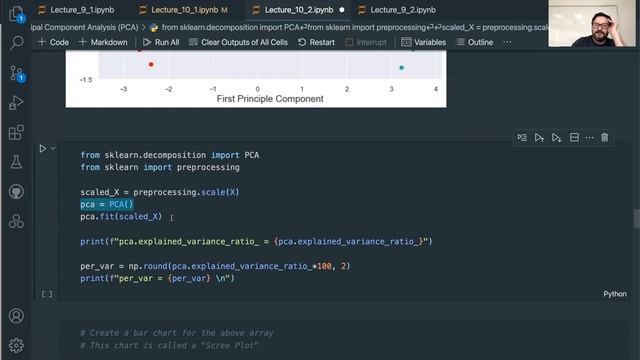This screenshot has height=360, width=640.
Task: Open the Accounts menu icon
Action: tap(16, 316)
